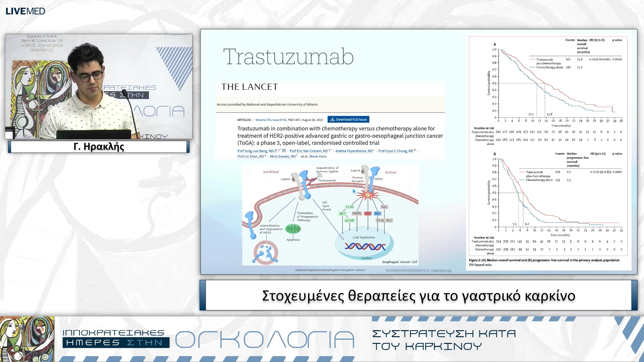Click the HER2 pathway diagram image
Screen dimensions: 644x362
point(330,215)
